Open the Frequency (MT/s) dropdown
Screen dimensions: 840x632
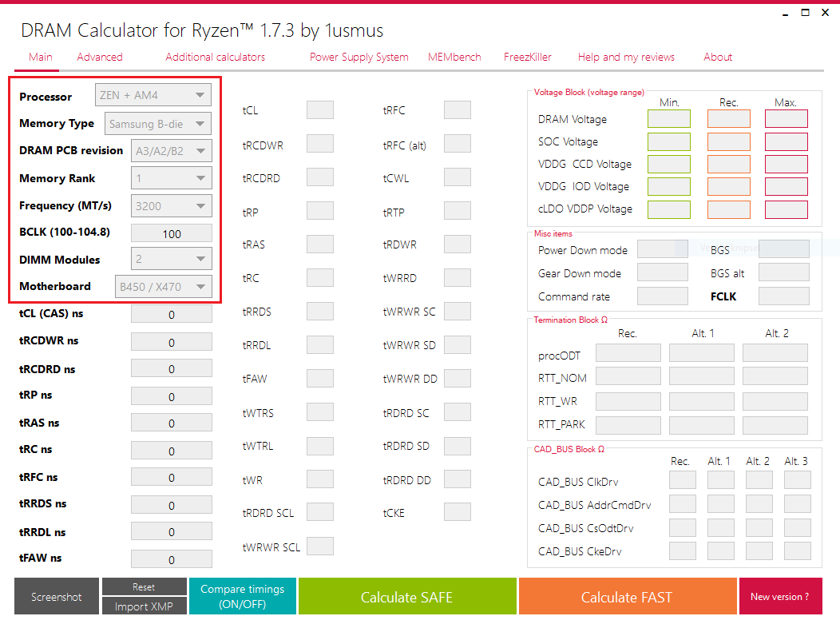(x=171, y=206)
